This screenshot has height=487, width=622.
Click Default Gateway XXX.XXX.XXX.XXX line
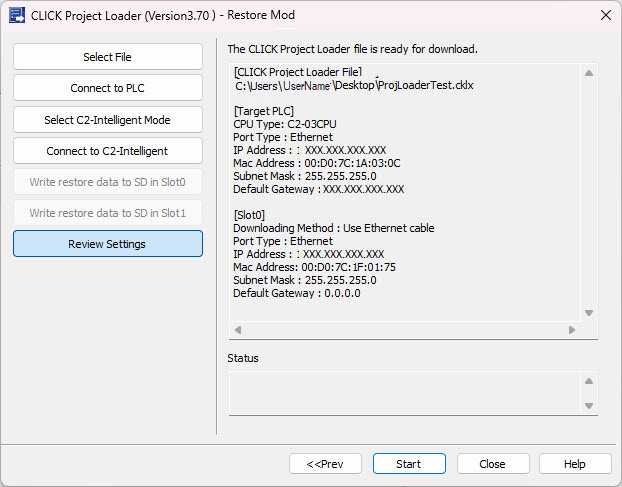pyautogui.click(x=319, y=189)
